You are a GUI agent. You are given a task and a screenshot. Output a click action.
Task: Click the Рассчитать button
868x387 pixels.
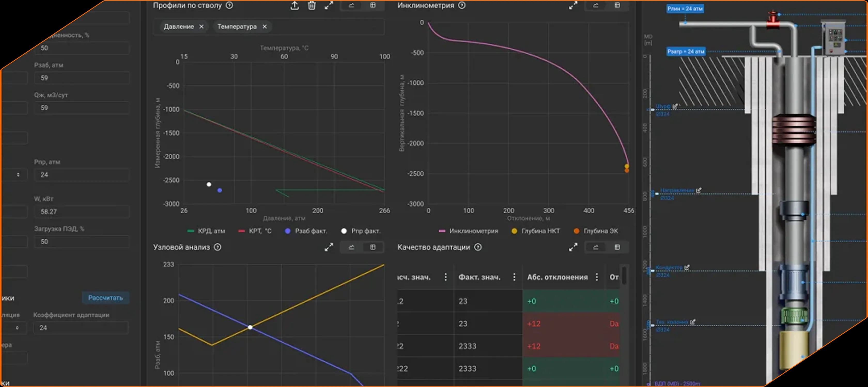[105, 298]
